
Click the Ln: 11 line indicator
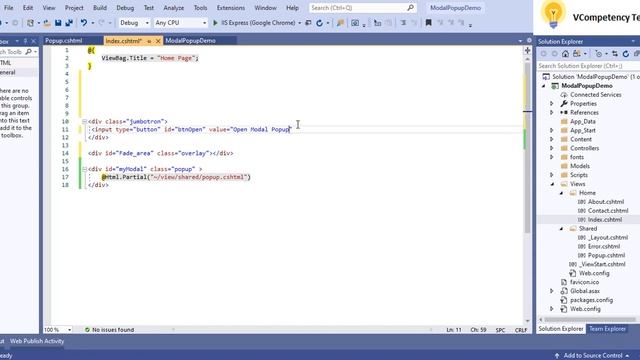tap(454, 330)
